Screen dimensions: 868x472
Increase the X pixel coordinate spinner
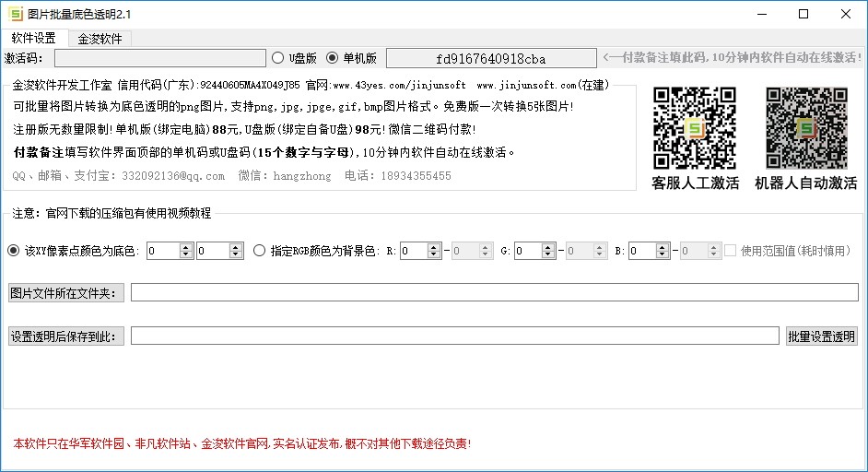pos(186,247)
